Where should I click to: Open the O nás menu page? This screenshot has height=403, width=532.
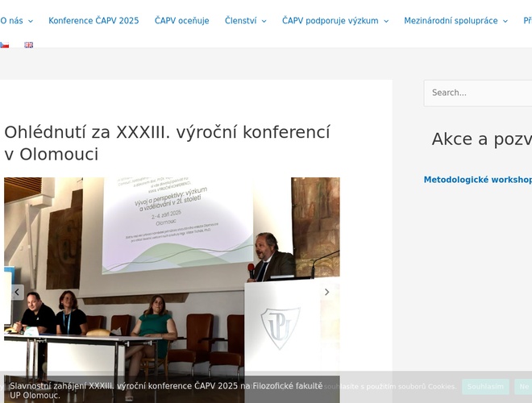click(x=10, y=21)
